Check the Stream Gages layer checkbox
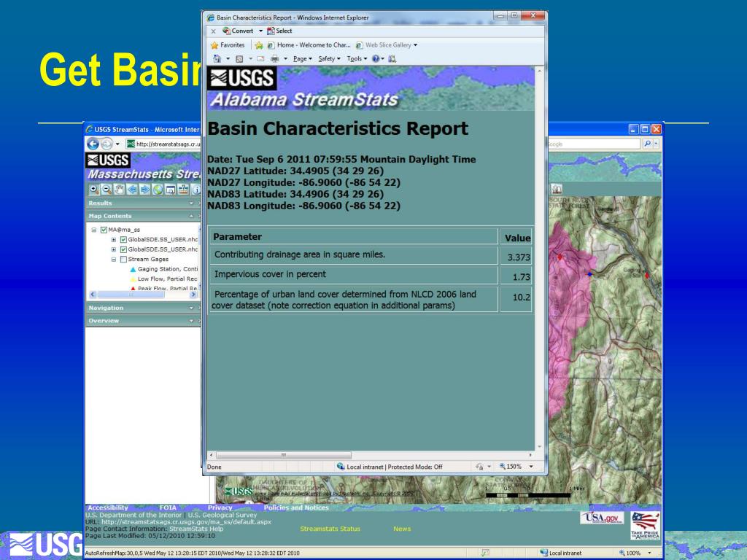Screen dimensions: 747x560 [123, 260]
